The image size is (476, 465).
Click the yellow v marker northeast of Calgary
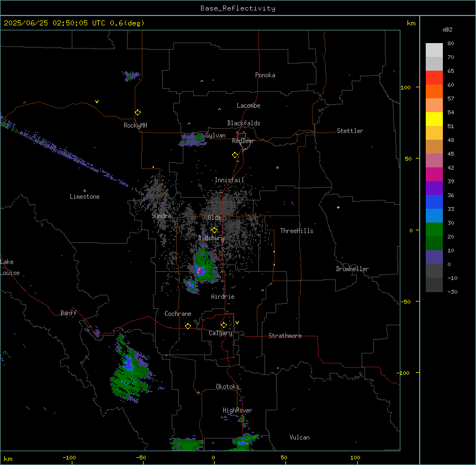[x=237, y=323]
